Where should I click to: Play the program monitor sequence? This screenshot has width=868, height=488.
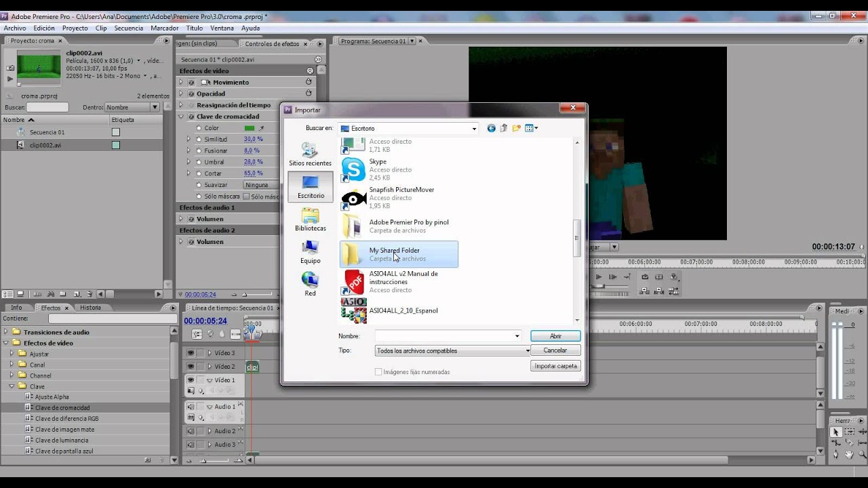coord(599,277)
